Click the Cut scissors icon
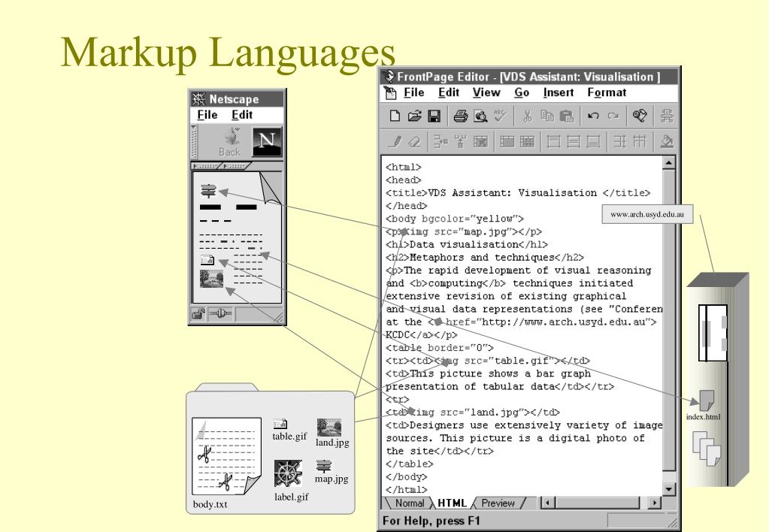769x532 pixels. [x=527, y=116]
